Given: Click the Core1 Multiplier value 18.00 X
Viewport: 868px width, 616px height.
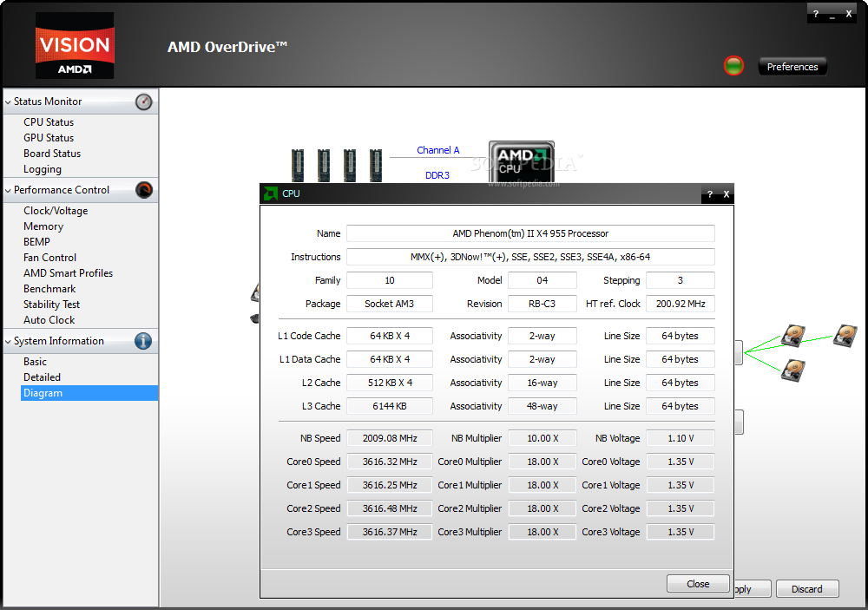Looking at the screenshot, I should point(542,485).
